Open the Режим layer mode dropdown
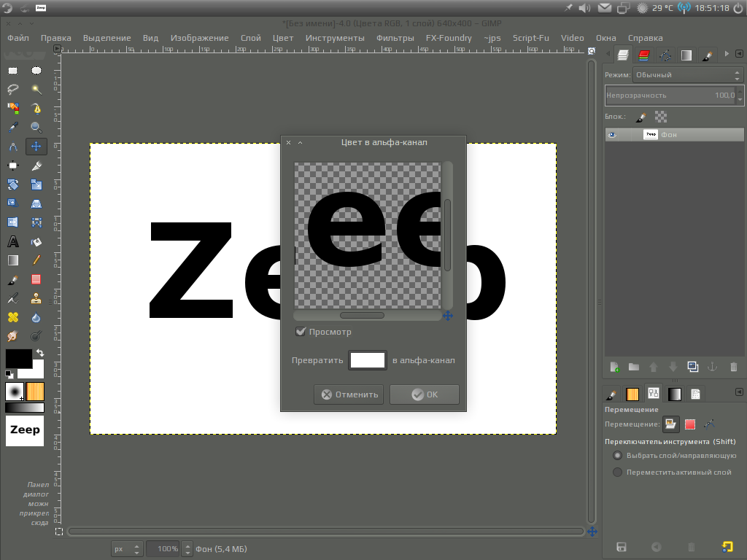 [x=688, y=75]
